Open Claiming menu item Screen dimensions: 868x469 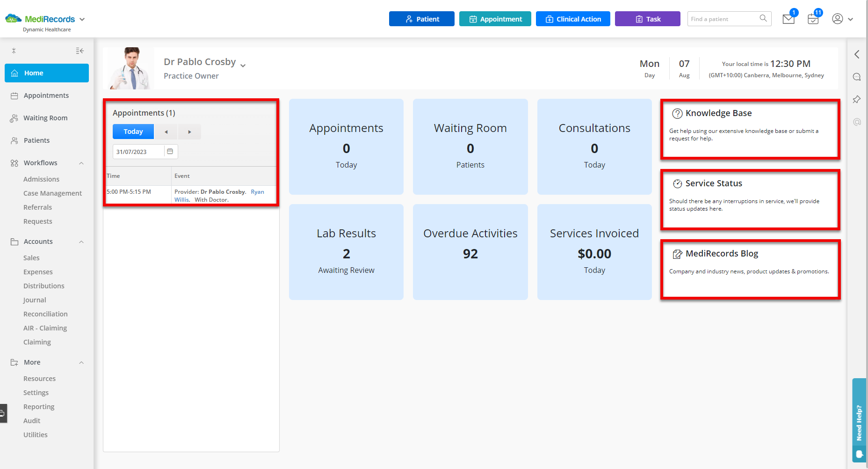tap(37, 342)
